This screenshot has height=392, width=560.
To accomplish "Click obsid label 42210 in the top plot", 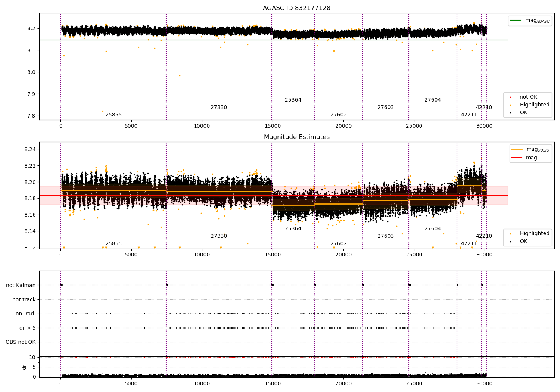I will click(x=484, y=108).
